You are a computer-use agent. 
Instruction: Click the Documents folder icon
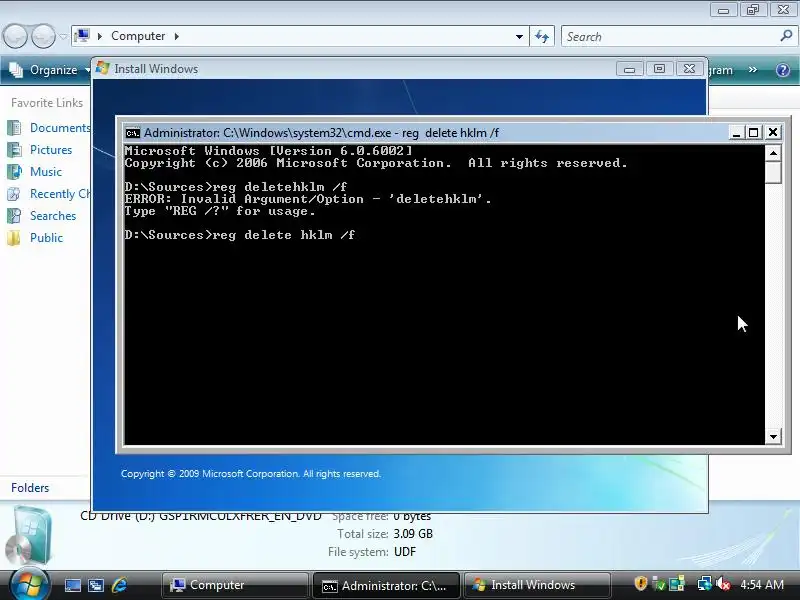14,128
